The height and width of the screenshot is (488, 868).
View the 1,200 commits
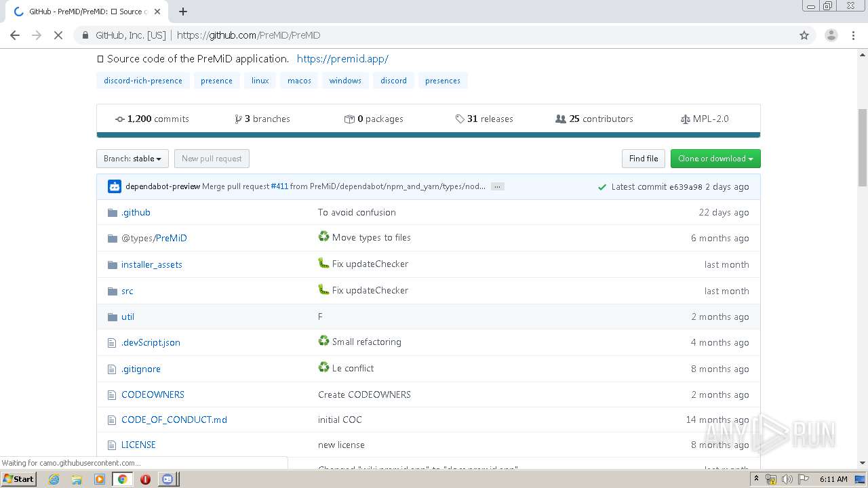tap(152, 119)
